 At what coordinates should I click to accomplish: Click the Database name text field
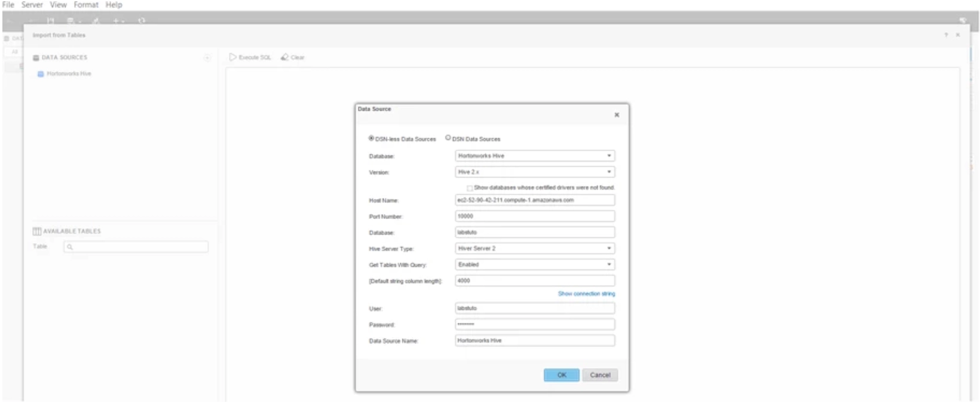pyautogui.click(x=535, y=232)
